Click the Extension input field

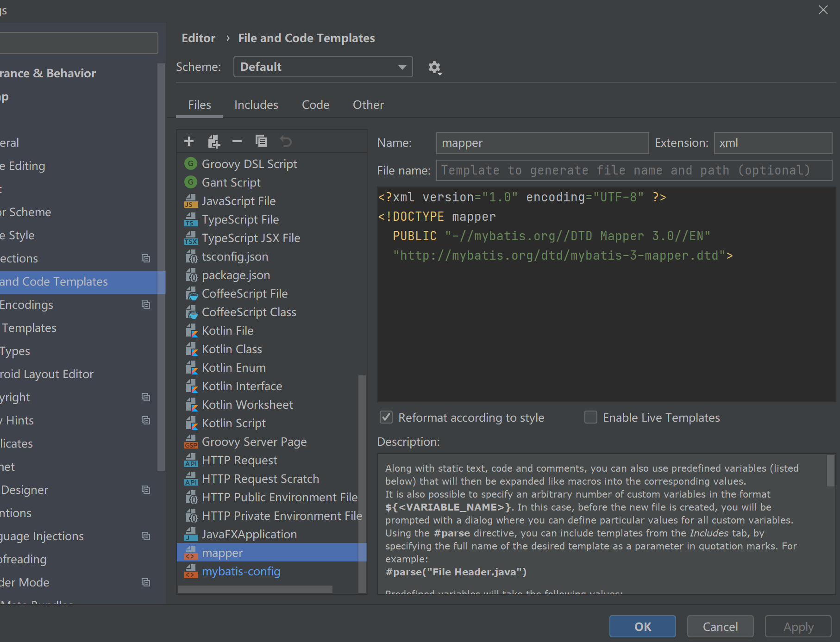(x=772, y=143)
